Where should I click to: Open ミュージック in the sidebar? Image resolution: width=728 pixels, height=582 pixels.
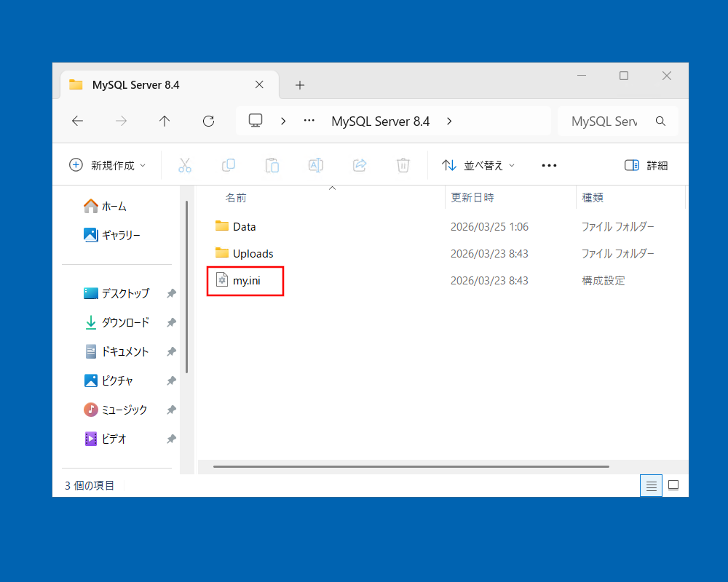click(x=115, y=410)
